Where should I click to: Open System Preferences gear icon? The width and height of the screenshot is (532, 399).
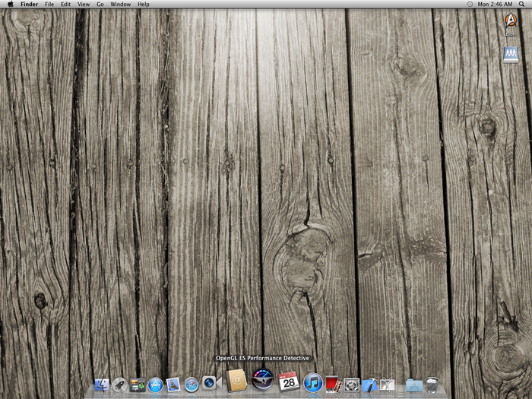[x=351, y=385]
